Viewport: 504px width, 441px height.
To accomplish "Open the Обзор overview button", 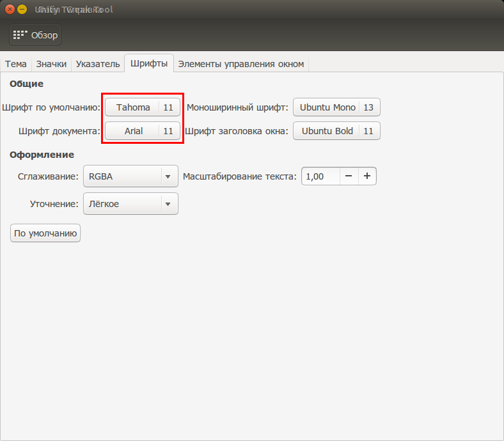I will point(35,35).
